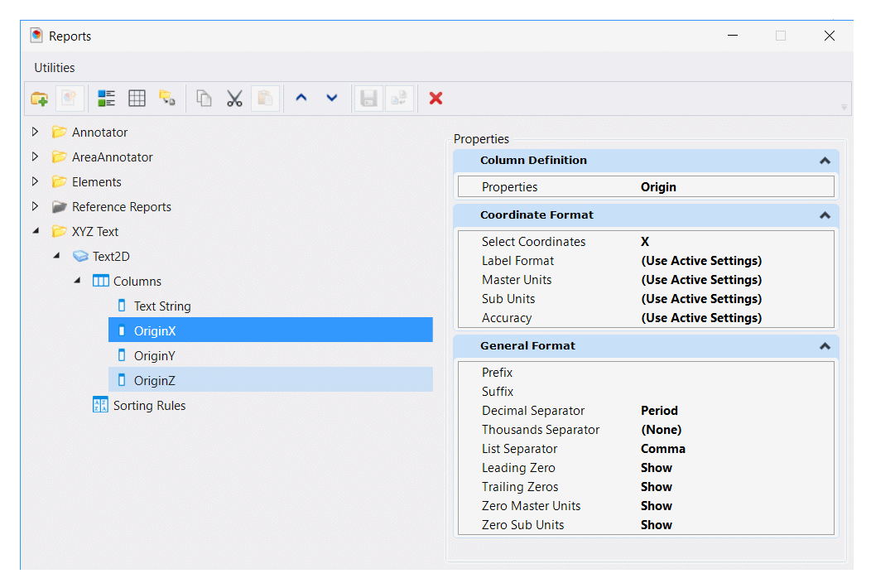The width and height of the screenshot is (871, 588).
Task: Expand the Reference Reports tree node
Action: click(35, 206)
